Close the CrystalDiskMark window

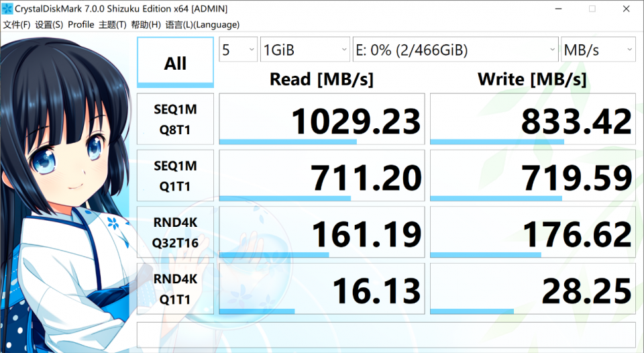click(x=626, y=9)
